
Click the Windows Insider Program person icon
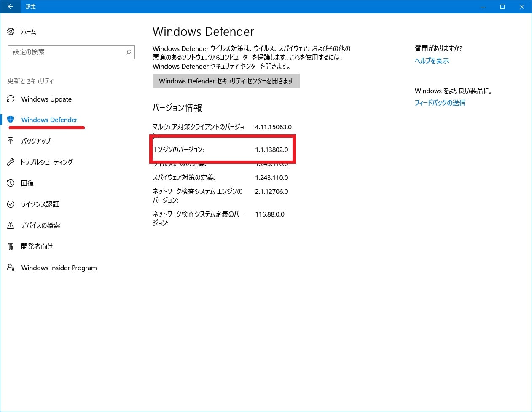pos(11,267)
